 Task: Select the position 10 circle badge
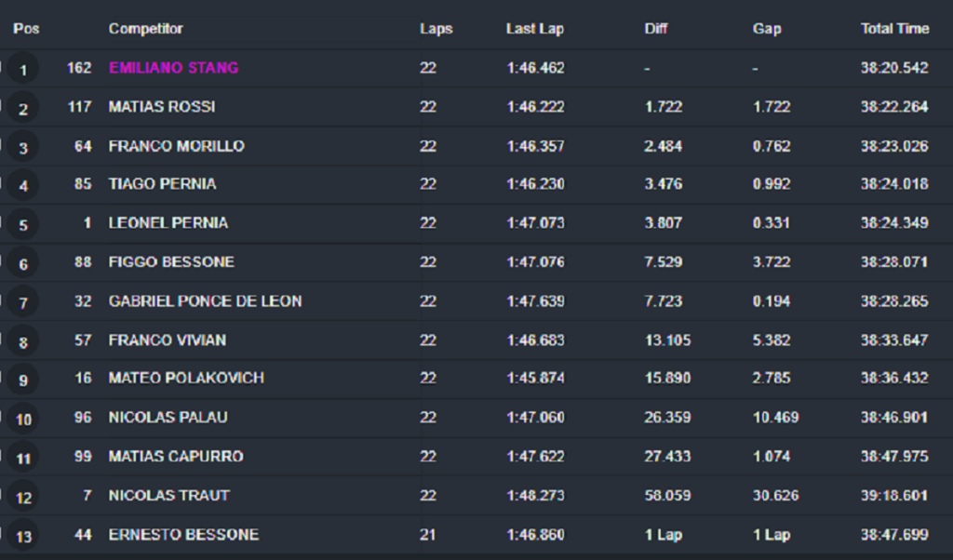23,420
